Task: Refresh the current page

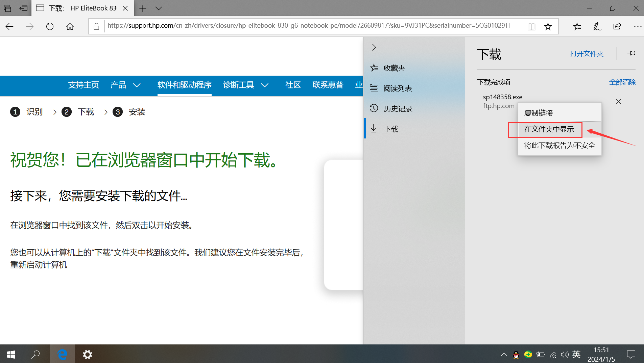Action: point(50,26)
